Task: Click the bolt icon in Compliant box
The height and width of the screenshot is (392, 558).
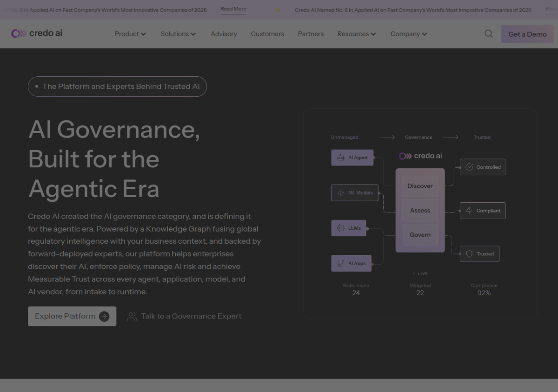Action: [469, 211]
